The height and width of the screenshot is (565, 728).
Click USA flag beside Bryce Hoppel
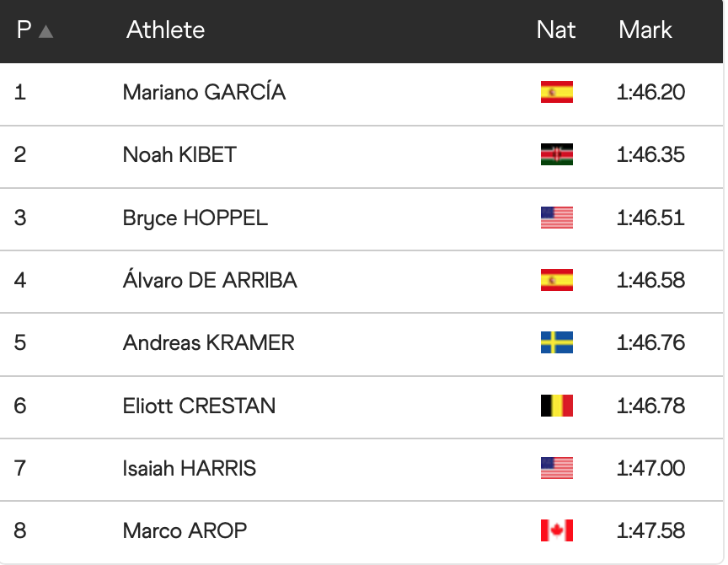[556, 218]
